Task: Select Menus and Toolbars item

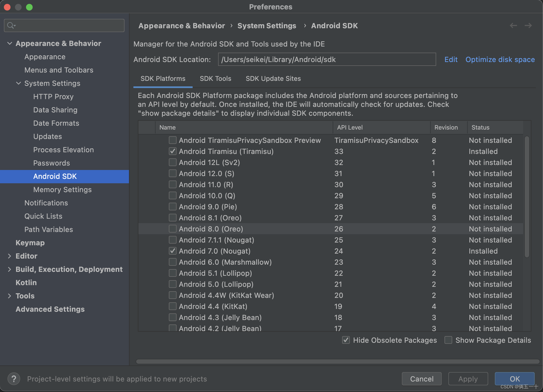Action: tap(59, 70)
